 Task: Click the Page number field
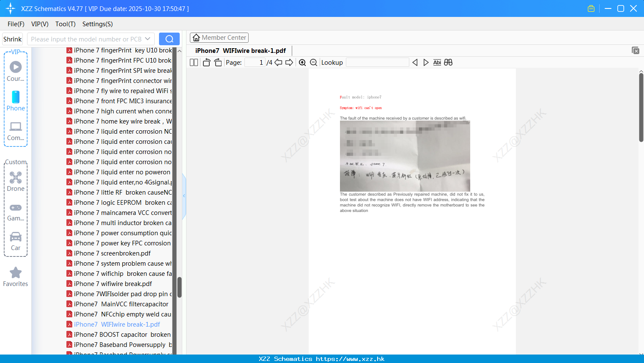(x=255, y=63)
